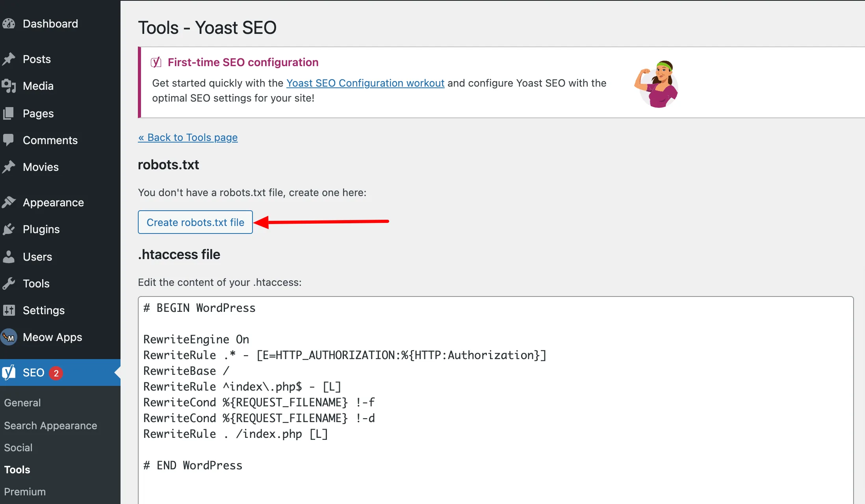Screen dimensions: 865x504
Task: Follow the Back to Tools page link
Action: coord(188,137)
